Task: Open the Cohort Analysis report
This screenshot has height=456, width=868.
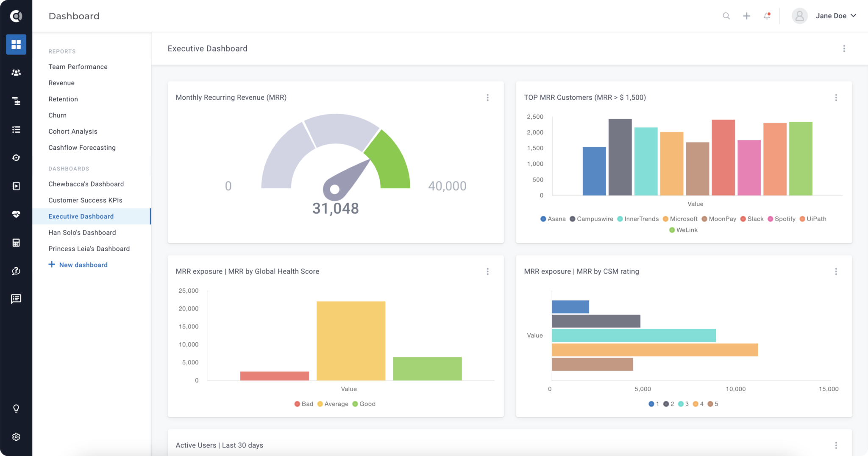Action: tap(73, 131)
